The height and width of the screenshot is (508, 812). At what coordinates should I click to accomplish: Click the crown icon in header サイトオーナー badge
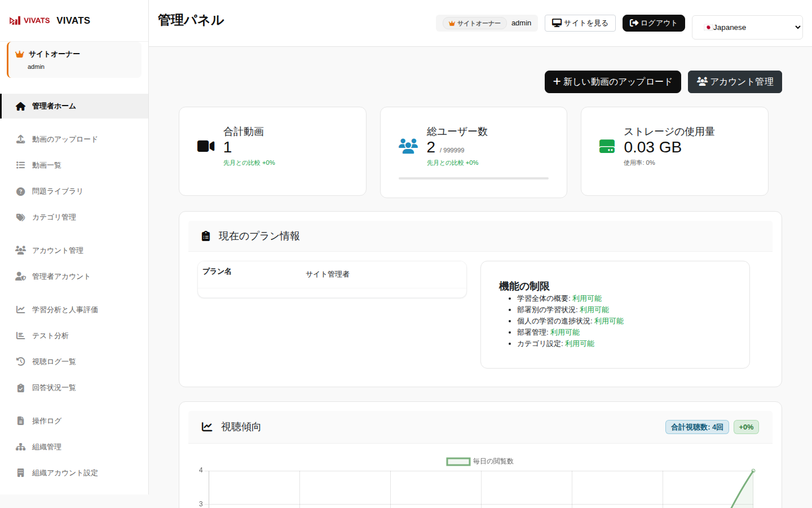click(x=452, y=24)
